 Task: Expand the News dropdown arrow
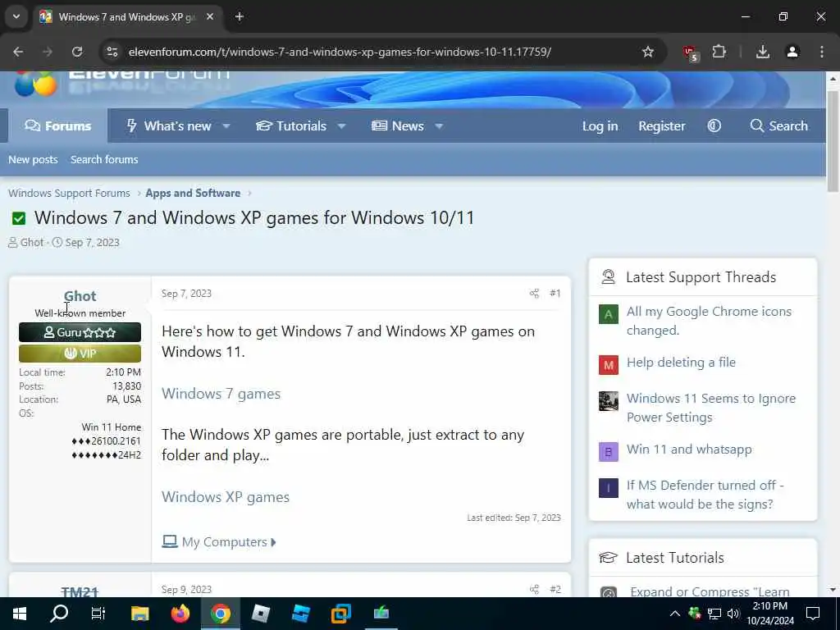point(439,126)
